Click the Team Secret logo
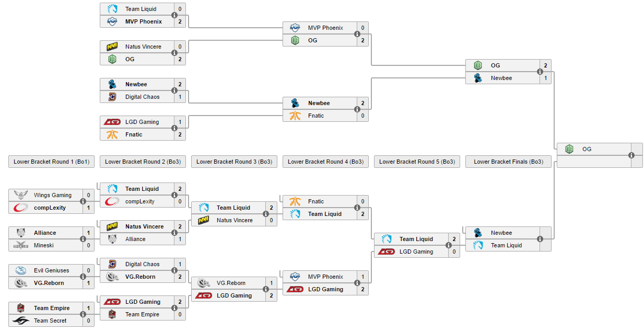The height and width of the screenshot is (331, 644). (21, 321)
